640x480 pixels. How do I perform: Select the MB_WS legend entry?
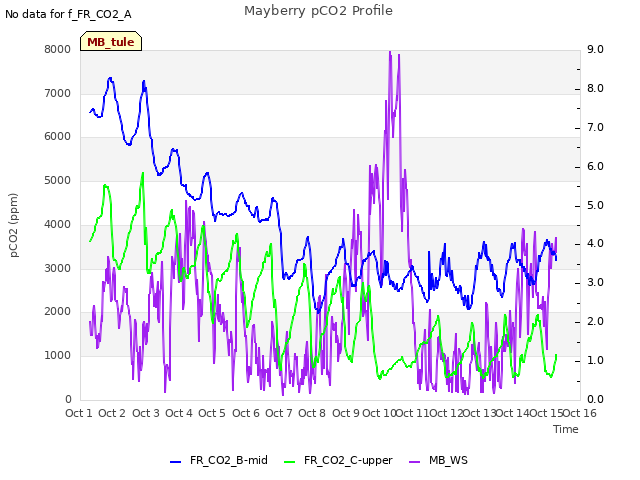pos(438,460)
